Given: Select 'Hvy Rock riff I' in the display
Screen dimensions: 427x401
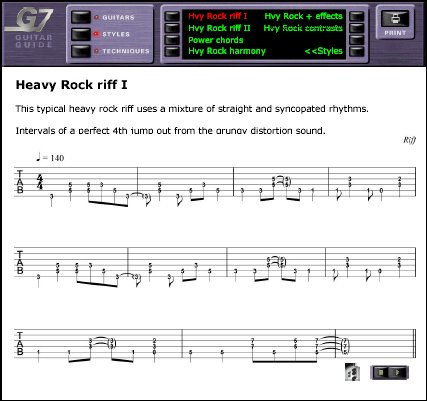Looking at the screenshot, I should pos(218,16).
